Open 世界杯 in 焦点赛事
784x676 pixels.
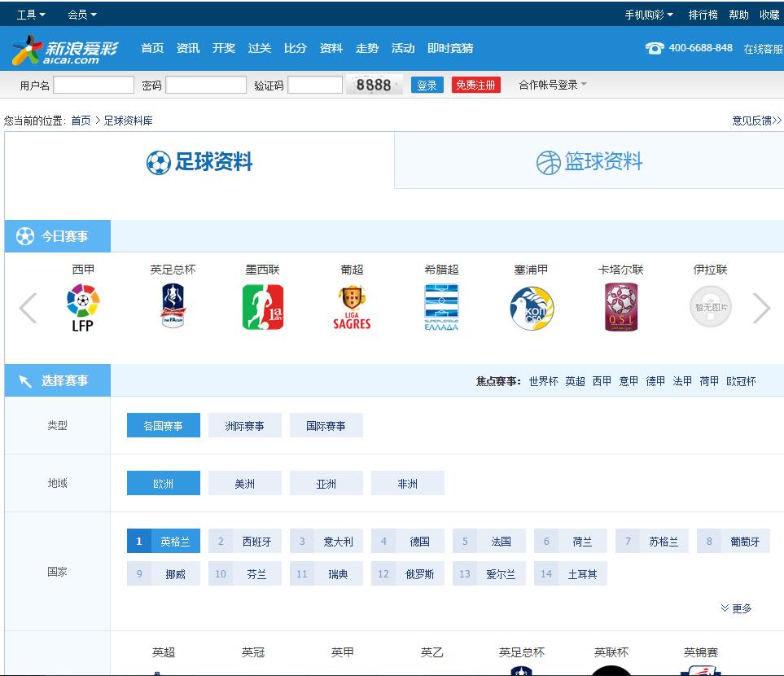[x=543, y=381]
